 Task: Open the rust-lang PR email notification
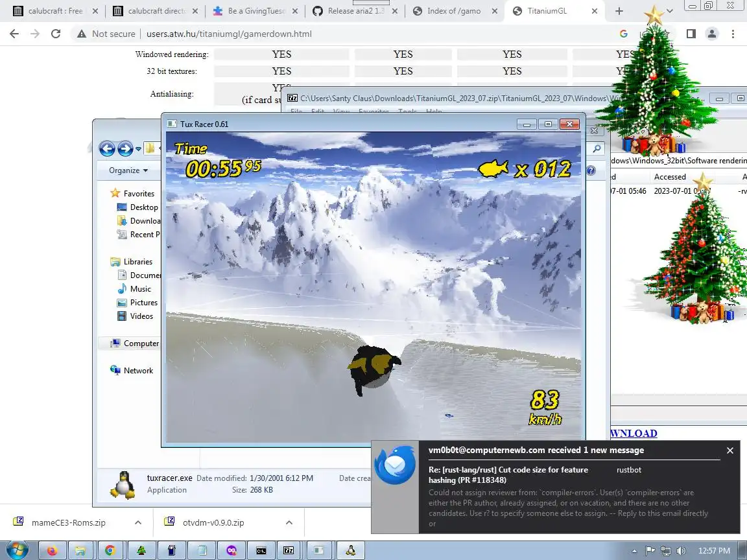[x=508, y=474]
